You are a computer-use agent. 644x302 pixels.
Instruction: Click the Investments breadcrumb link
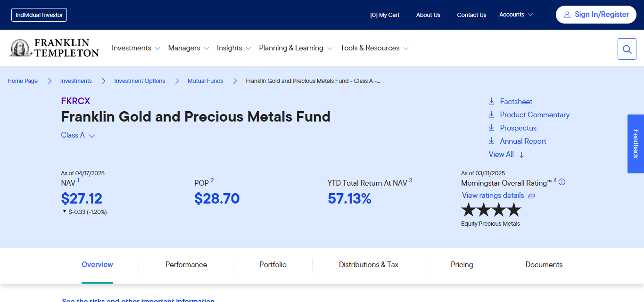(76, 81)
